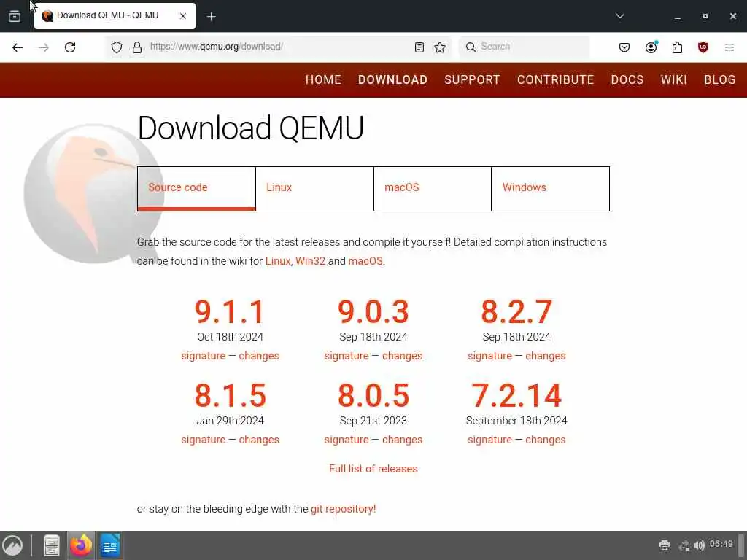This screenshot has width=747, height=560.
Task: Switch to the Windows tab
Action: coord(550,188)
